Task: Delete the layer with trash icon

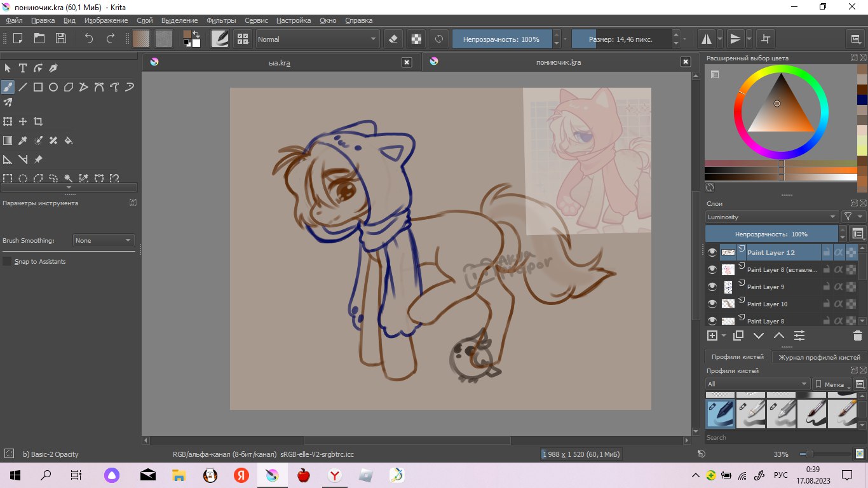Action: pos(857,335)
